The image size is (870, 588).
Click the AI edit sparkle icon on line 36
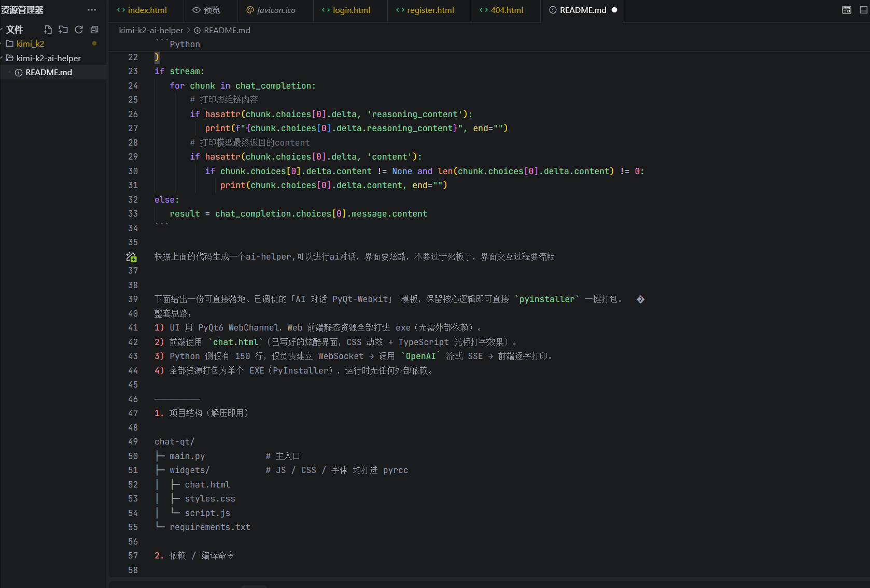131,256
